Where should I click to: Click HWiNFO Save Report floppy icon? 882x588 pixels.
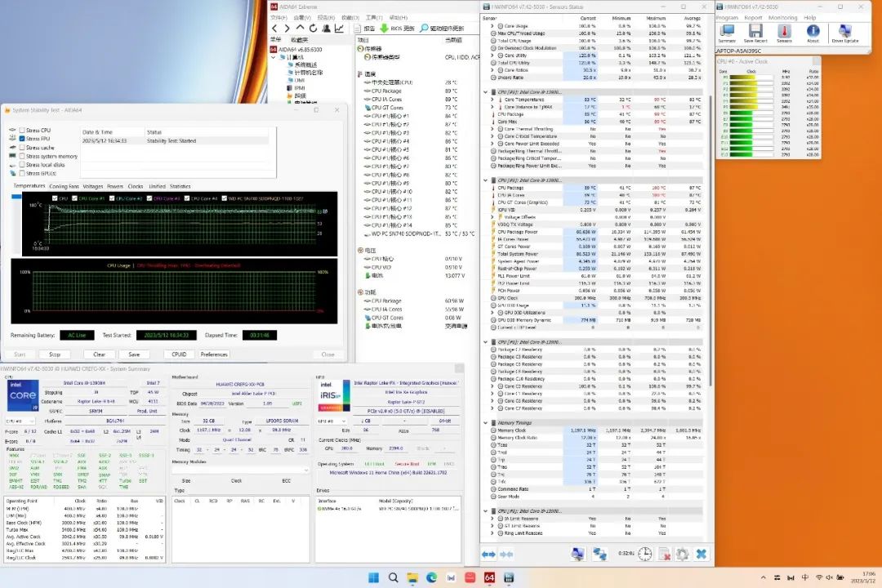pyautogui.click(x=755, y=31)
